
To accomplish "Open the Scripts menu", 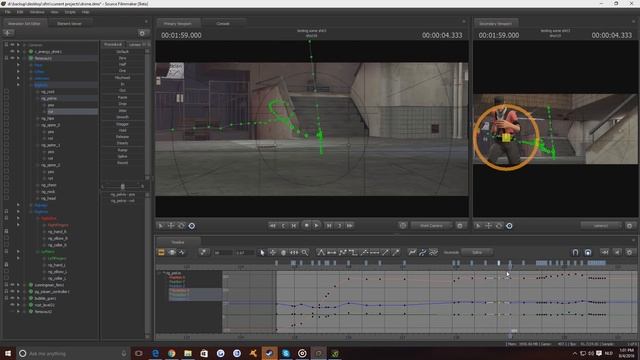I will coord(70,12).
